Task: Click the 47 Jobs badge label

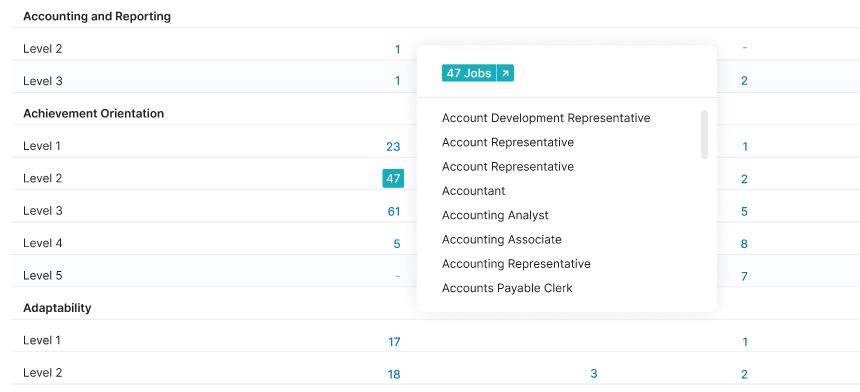Action: [469, 73]
